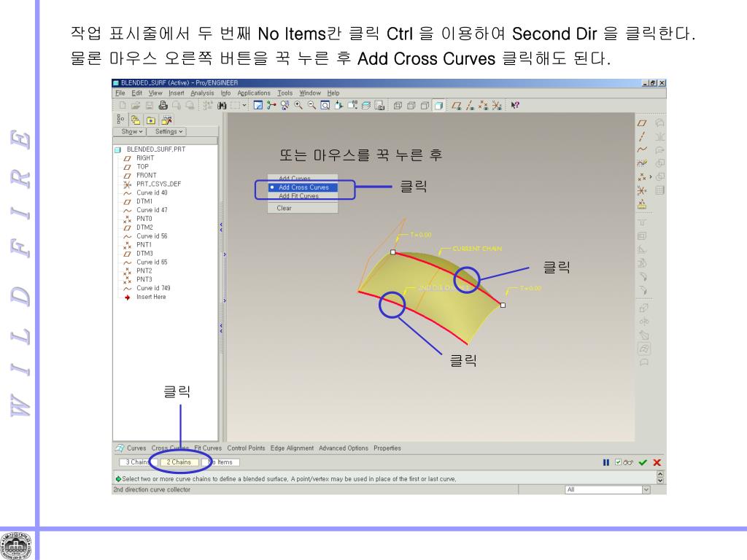Select RIGHT datum plane in tree
The image size is (747, 560).
coord(145,158)
